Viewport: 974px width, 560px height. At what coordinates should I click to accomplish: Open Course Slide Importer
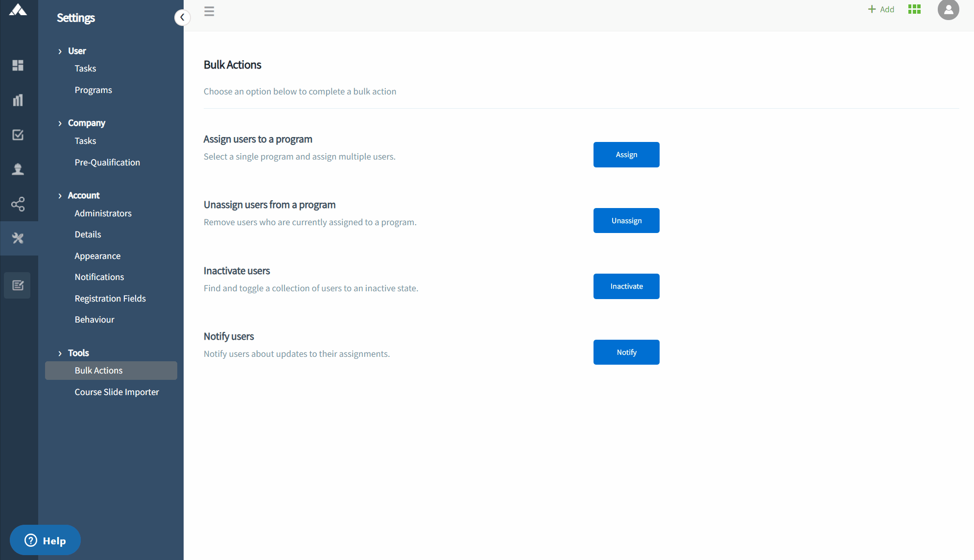(117, 392)
